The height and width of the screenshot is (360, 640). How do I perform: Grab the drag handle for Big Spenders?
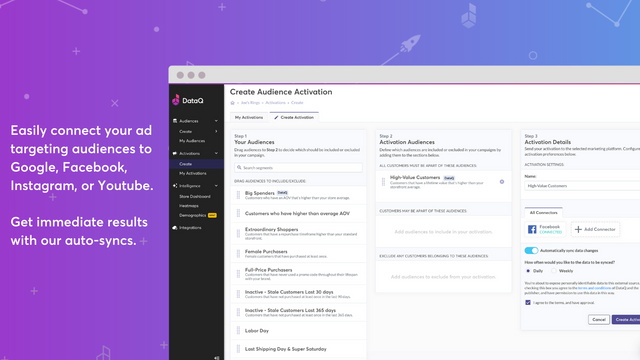coord(238,195)
